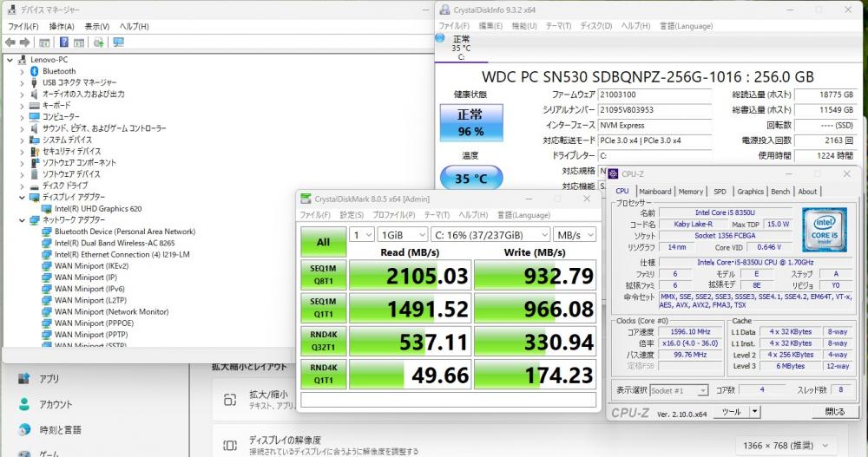Open the test count dropdown showing 1

click(x=362, y=235)
